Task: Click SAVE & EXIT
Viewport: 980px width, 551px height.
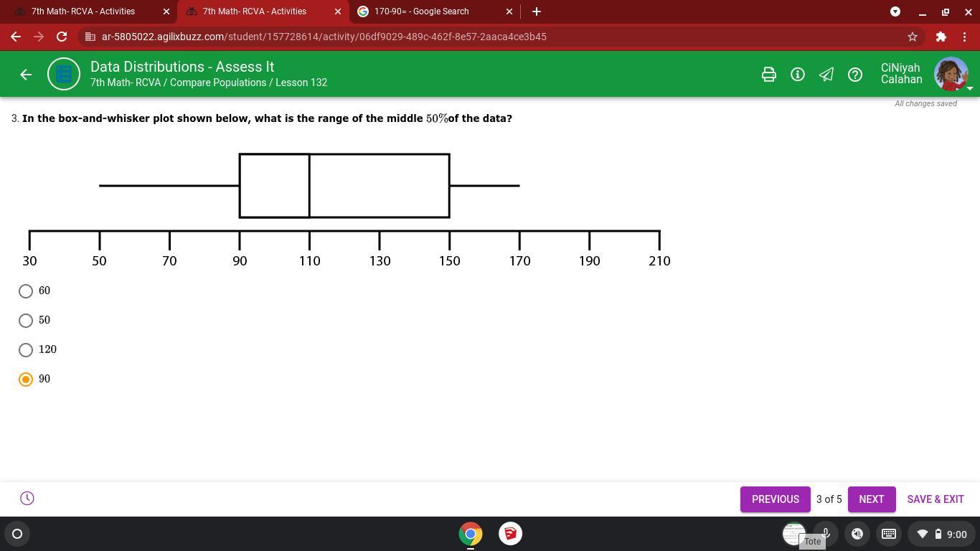Action: 936,499
